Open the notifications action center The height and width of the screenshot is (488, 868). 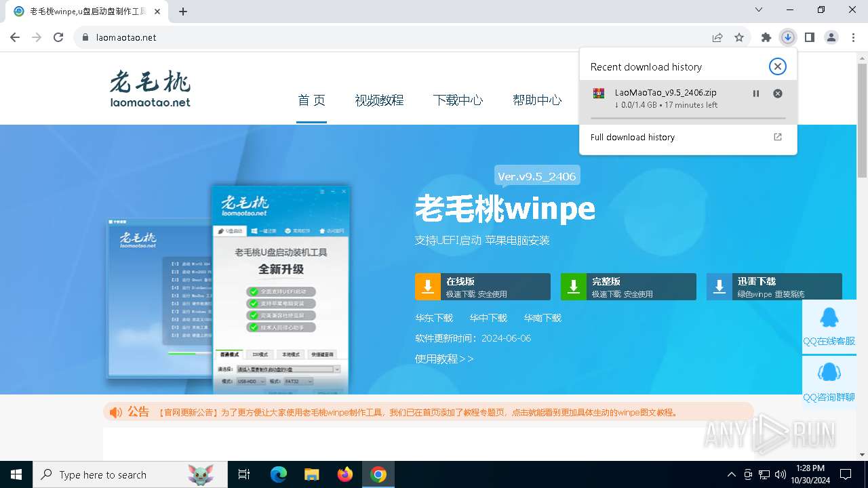[x=846, y=474]
